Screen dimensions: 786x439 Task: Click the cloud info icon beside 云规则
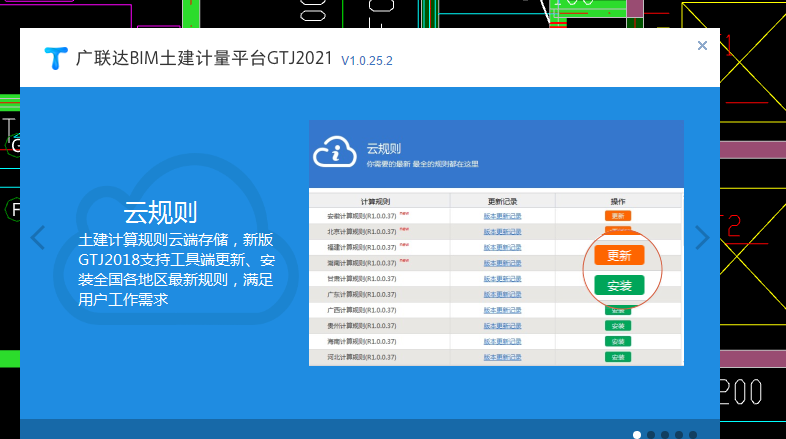point(334,152)
